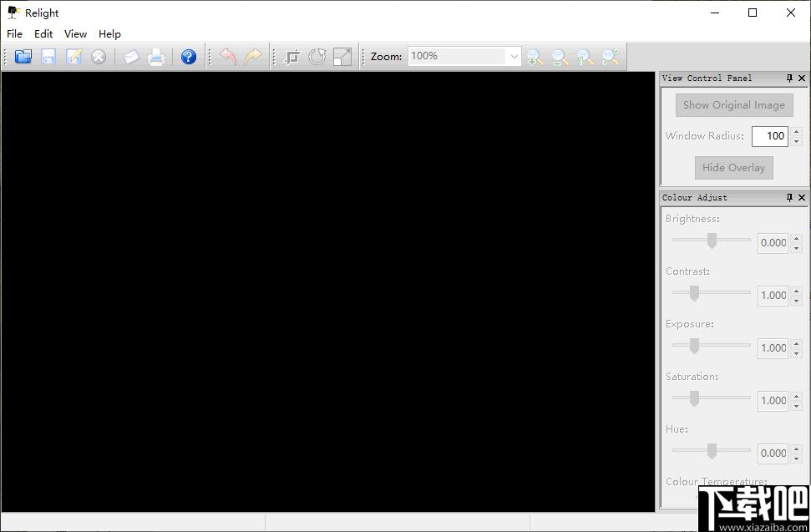The height and width of the screenshot is (532, 811).
Task: Increase Window Radius with the up arrow
Action: pos(797,131)
